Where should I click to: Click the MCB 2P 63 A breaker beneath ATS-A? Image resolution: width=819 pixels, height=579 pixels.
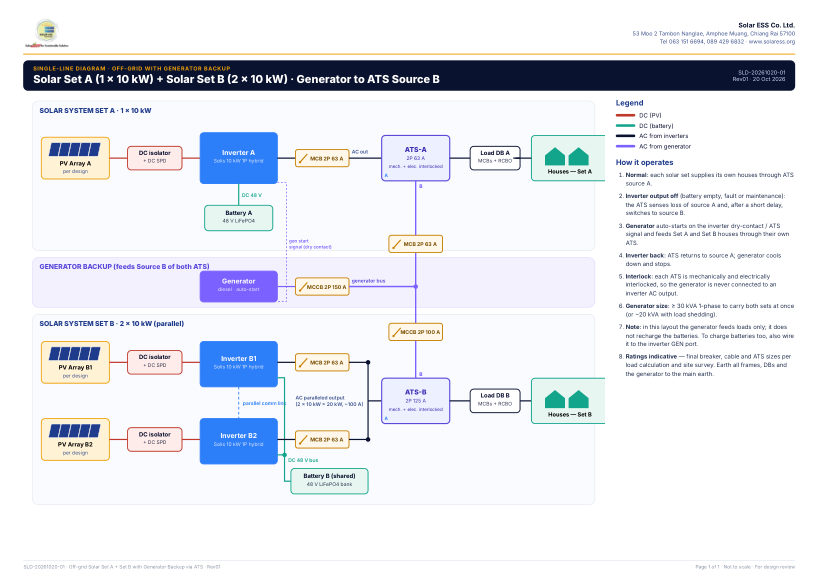pos(416,244)
